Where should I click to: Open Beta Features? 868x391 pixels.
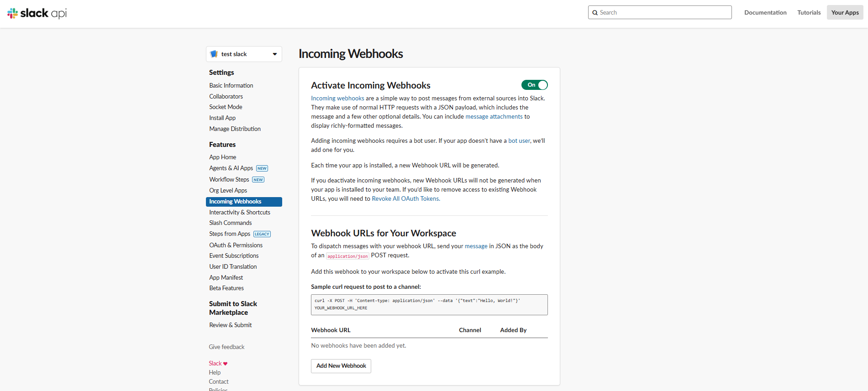click(x=226, y=288)
